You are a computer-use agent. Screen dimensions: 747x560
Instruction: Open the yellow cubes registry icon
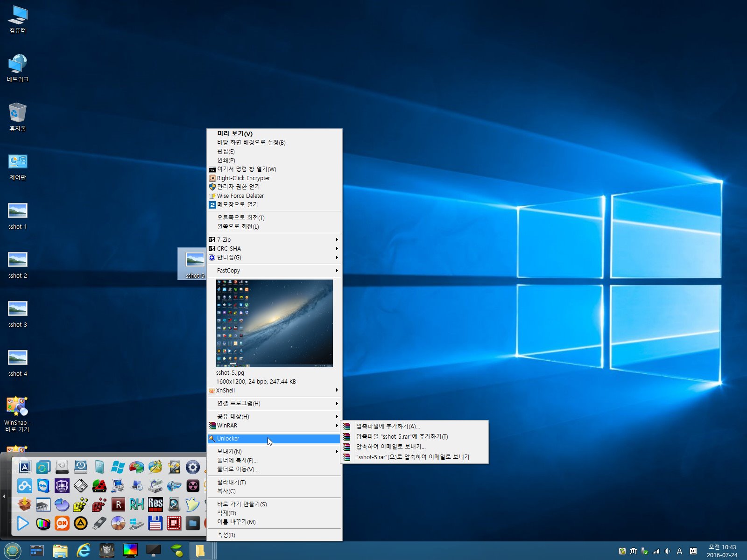click(x=80, y=504)
